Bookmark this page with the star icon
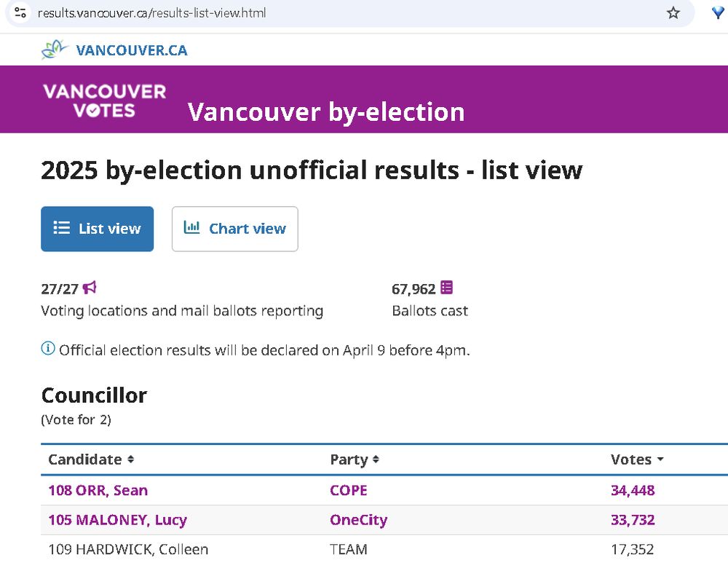The width and height of the screenshot is (728, 563). coord(673,12)
